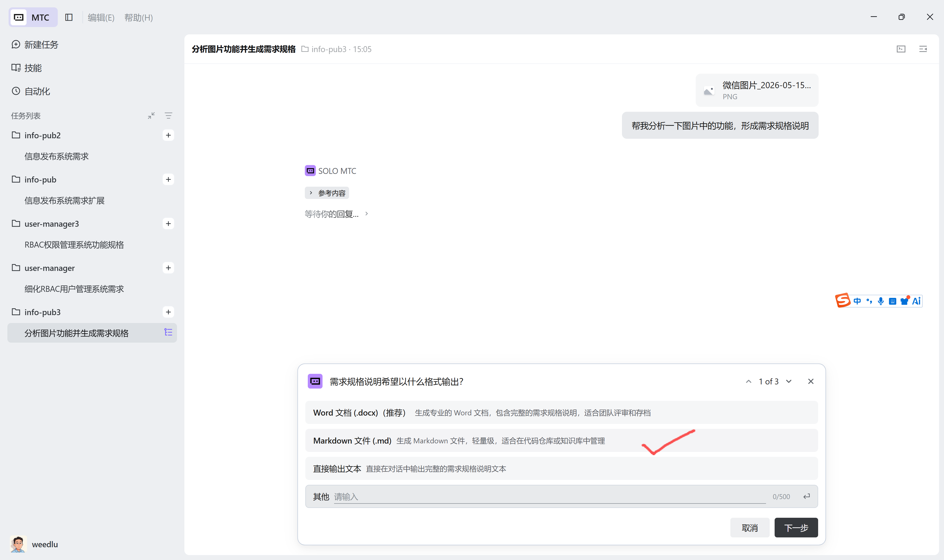
Task: Select Markdown 文件 (.md) option
Action: (561, 440)
